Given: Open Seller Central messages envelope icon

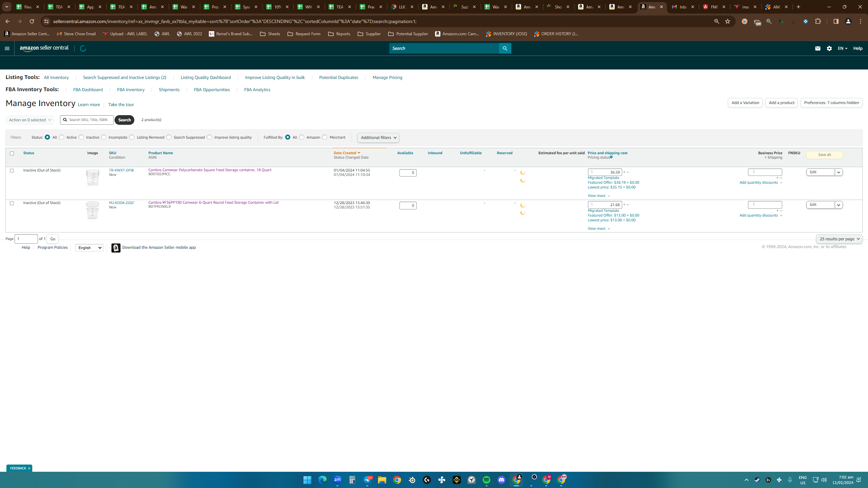Looking at the screenshot, I should tap(817, 48).
